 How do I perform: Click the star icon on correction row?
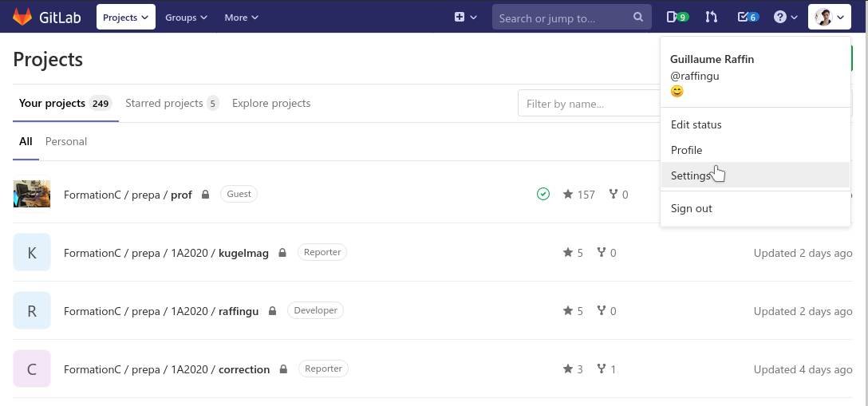[568, 369]
